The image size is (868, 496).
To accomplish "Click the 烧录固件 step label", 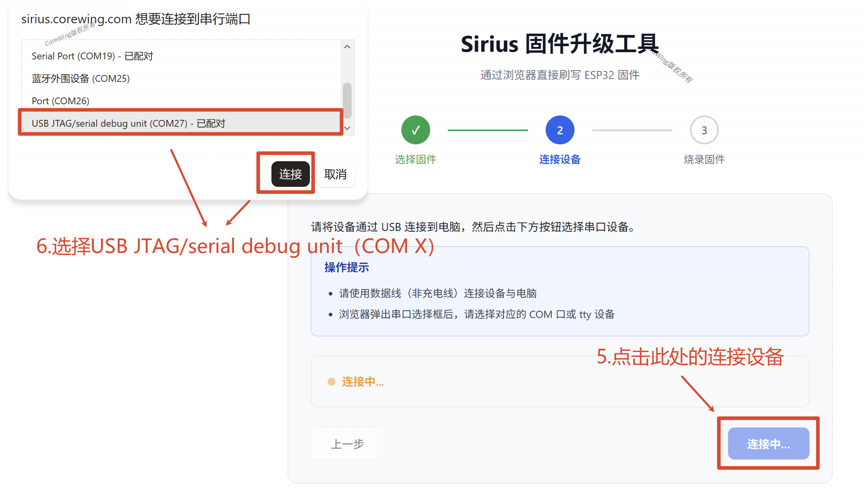I will click(x=704, y=160).
